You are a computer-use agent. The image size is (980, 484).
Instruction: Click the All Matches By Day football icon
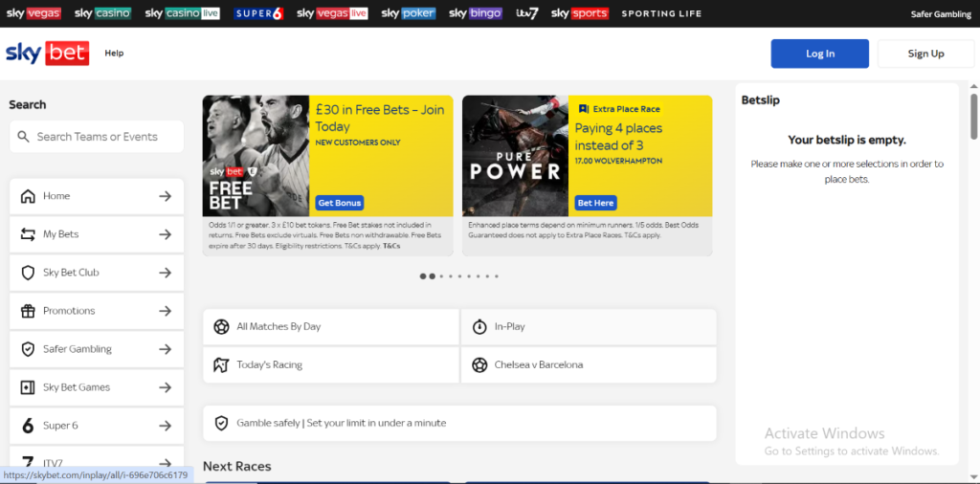click(221, 326)
